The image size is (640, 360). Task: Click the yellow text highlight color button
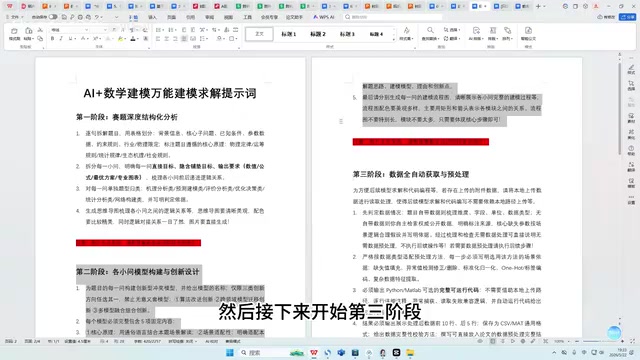click(x=120, y=39)
